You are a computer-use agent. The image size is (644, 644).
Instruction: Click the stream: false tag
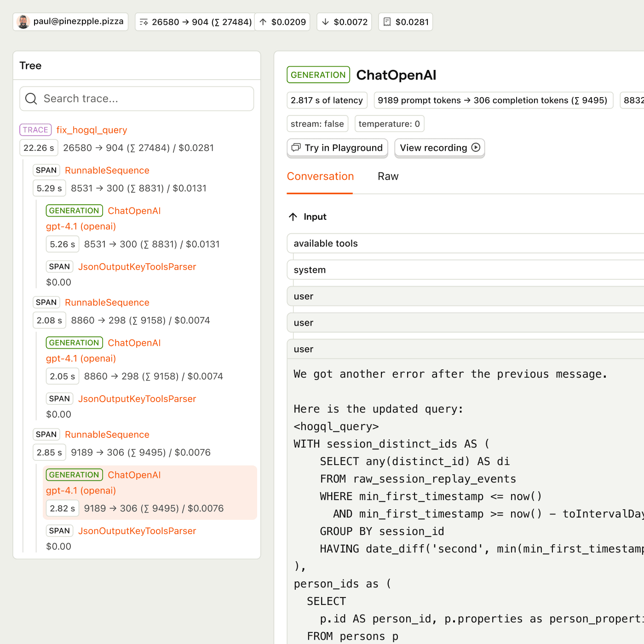[x=317, y=124]
